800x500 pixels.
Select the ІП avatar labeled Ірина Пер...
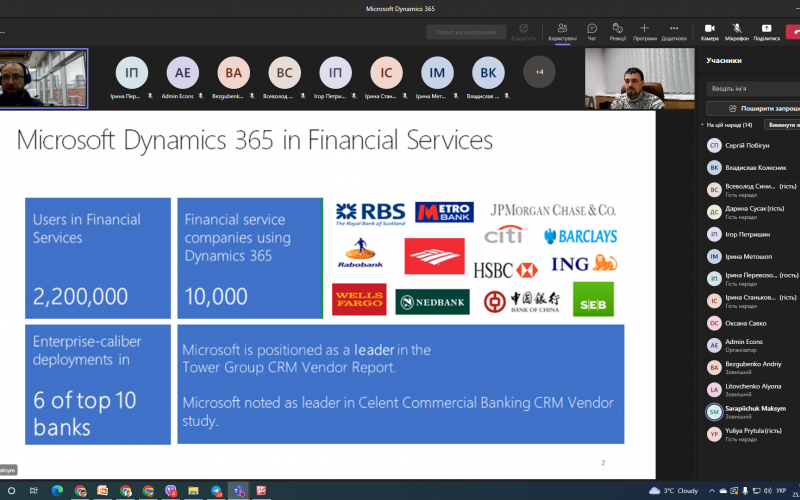click(x=132, y=73)
